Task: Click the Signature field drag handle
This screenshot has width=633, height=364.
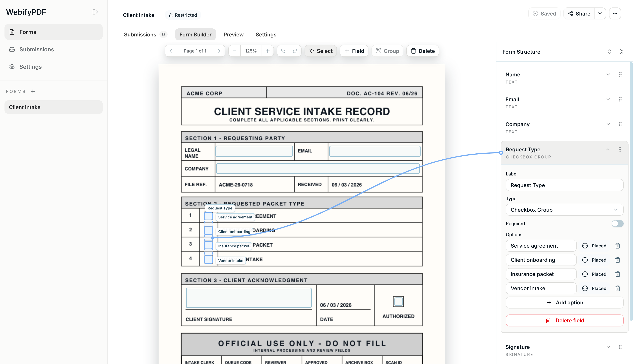Action: pos(620,347)
